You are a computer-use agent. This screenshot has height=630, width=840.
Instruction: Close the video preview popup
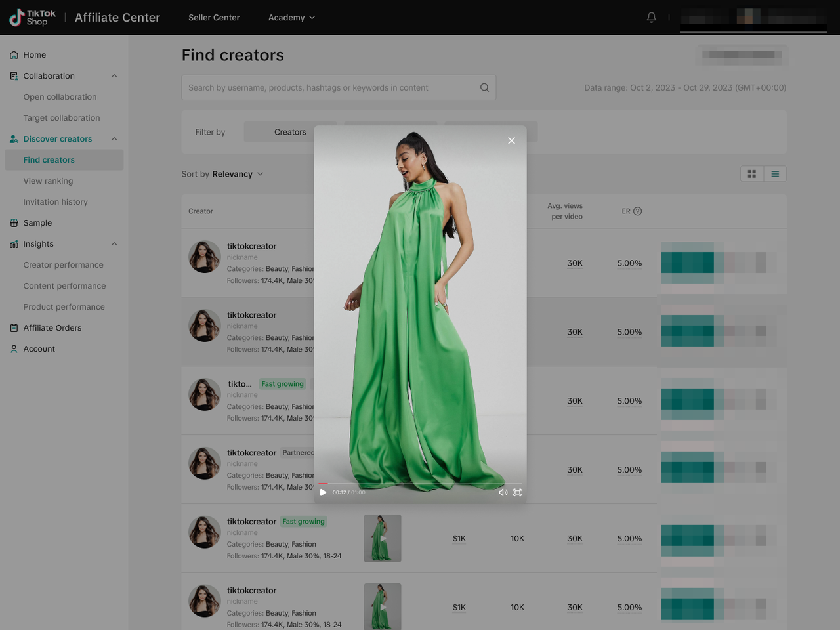pyautogui.click(x=511, y=140)
